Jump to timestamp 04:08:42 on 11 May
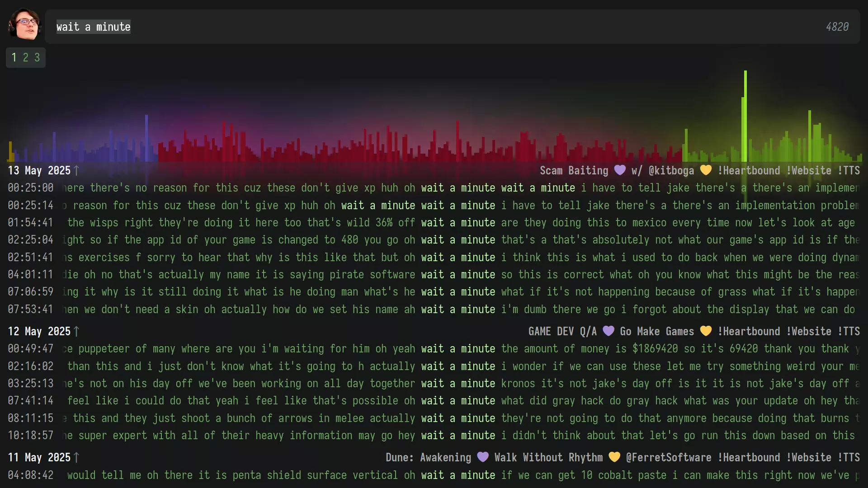 click(30, 475)
